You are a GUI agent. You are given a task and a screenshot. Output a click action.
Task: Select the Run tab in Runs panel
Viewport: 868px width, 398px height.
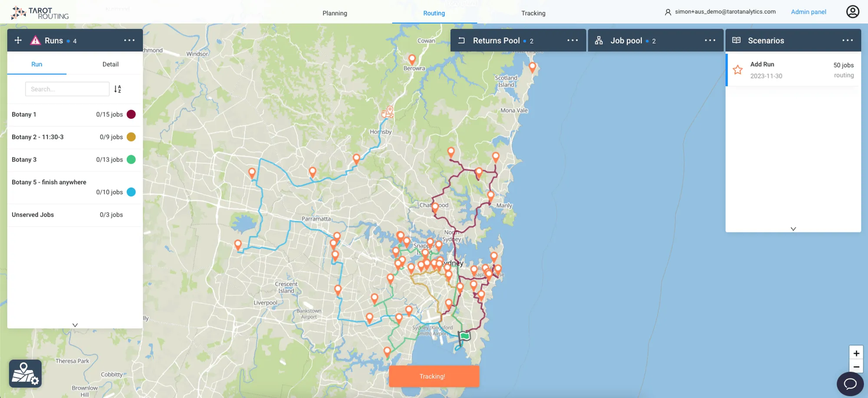coord(37,64)
